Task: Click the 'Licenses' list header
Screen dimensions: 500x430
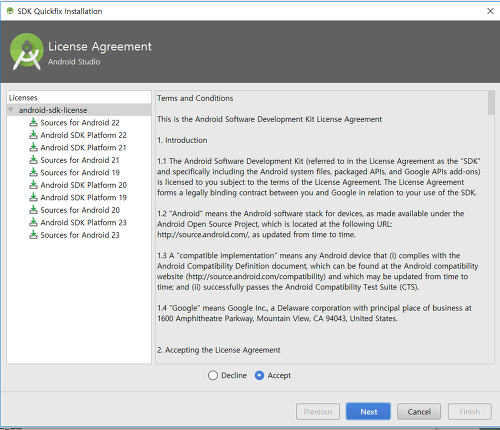Action: coord(23,98)
